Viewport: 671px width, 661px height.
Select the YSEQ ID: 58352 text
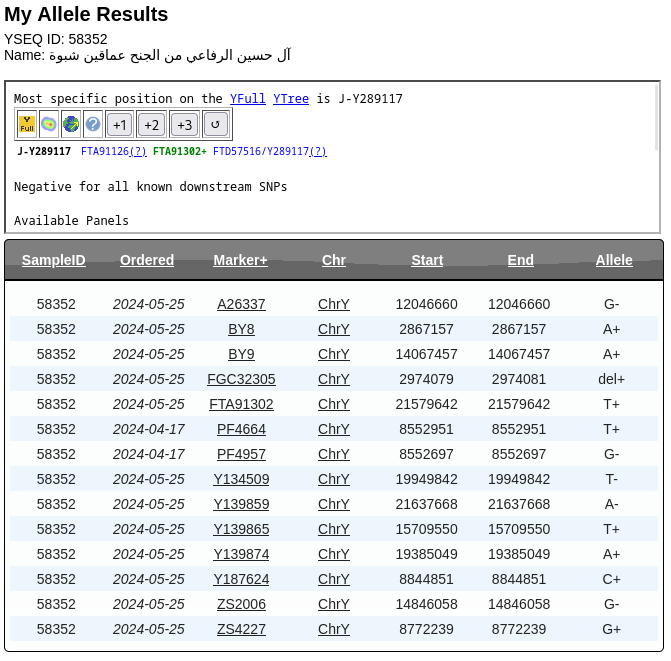point(56,39)
